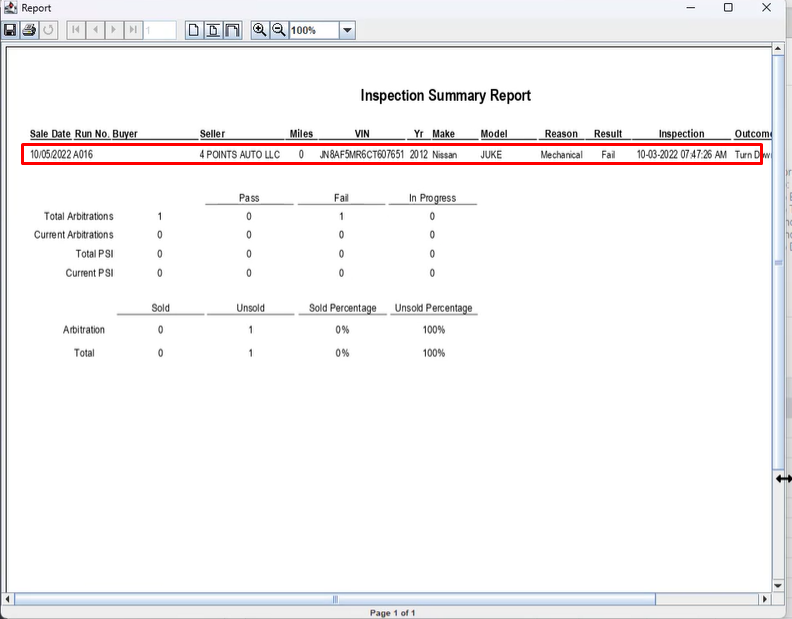Viewport: 792px width, 619px height.
Task: Click the Reload report icon
Action: [x=48, y=30]
